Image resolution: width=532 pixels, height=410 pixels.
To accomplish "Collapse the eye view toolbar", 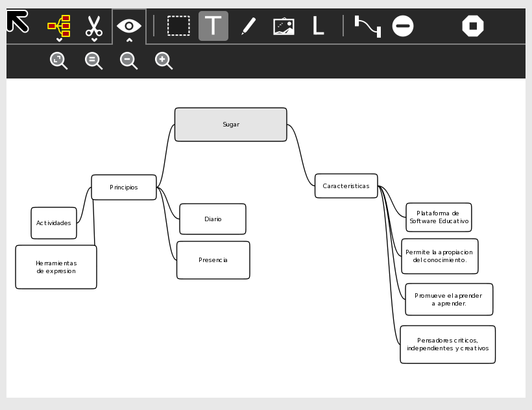I will point(129,27).
